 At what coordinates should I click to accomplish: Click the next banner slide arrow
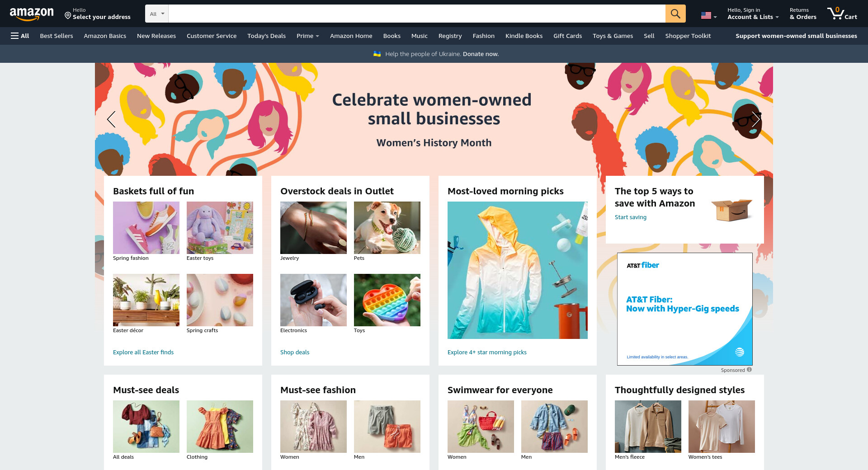click(x=756, y=119)
